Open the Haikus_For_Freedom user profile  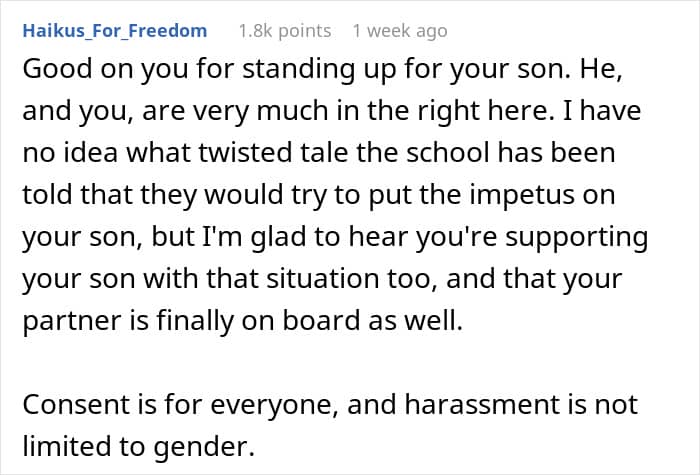pyautogui.click(x=114, y=31)
